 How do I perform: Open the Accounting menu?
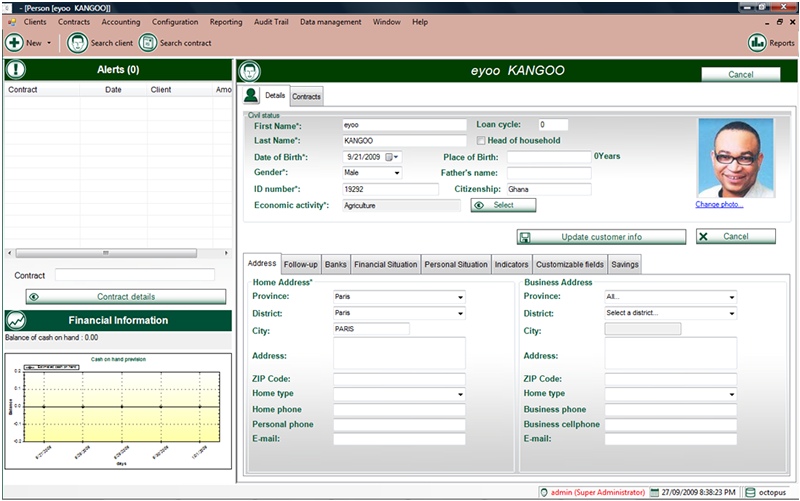pyautogui.click(x=121, y=21)
